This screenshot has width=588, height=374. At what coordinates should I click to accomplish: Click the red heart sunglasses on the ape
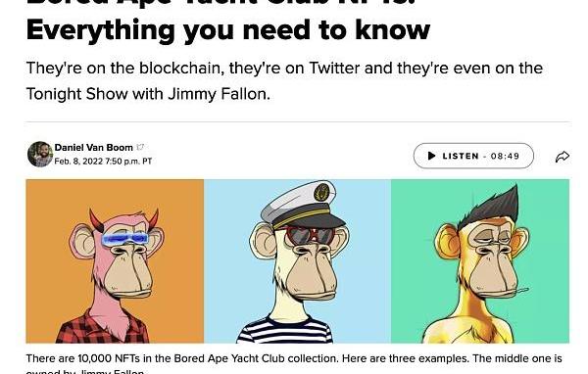coord(310,235)
